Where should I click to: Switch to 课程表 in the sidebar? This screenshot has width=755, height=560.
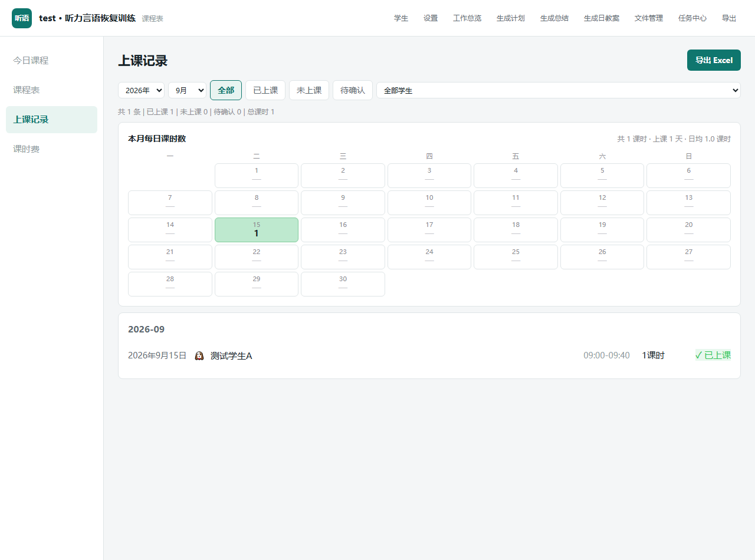pos(51,90)
